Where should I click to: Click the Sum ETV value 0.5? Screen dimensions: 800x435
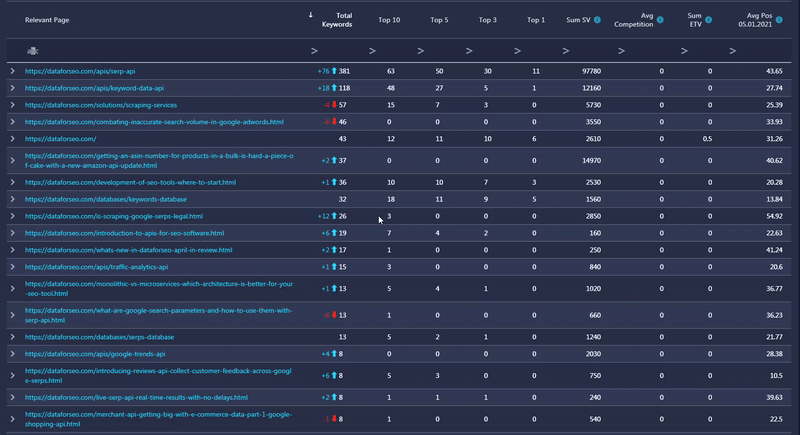coord(707,138)
